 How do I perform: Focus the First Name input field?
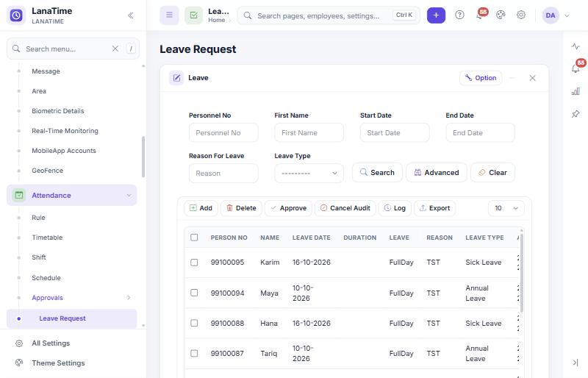309,133
